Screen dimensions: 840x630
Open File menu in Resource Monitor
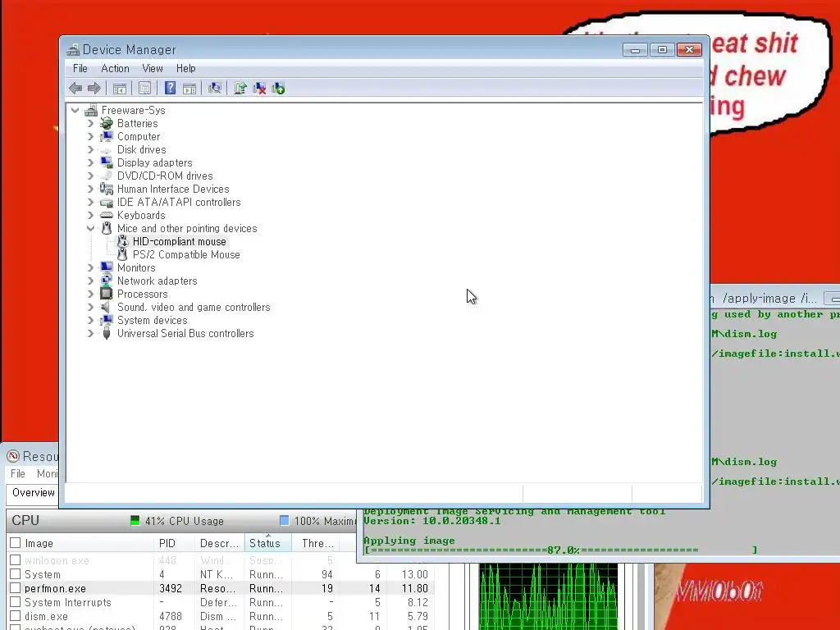18,473
